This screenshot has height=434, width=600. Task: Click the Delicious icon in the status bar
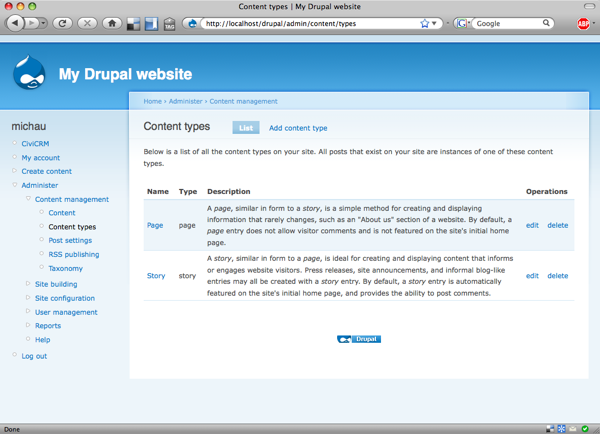pos(550,429)
